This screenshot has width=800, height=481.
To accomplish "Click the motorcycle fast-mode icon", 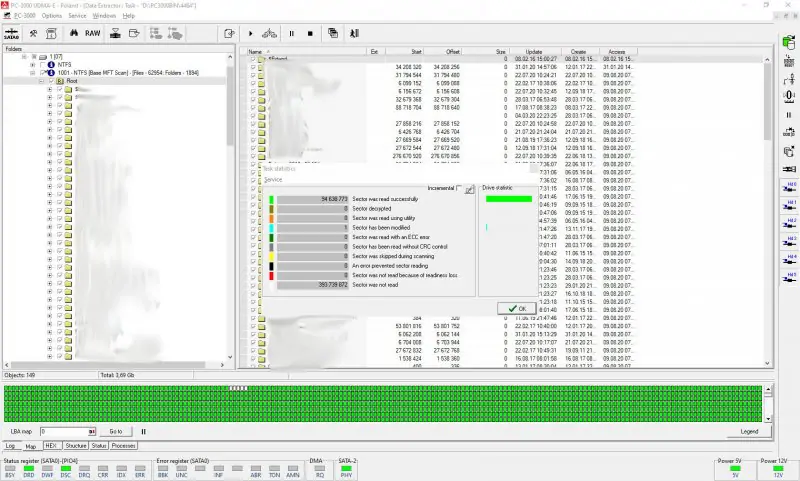I will (x=269, y=34).
